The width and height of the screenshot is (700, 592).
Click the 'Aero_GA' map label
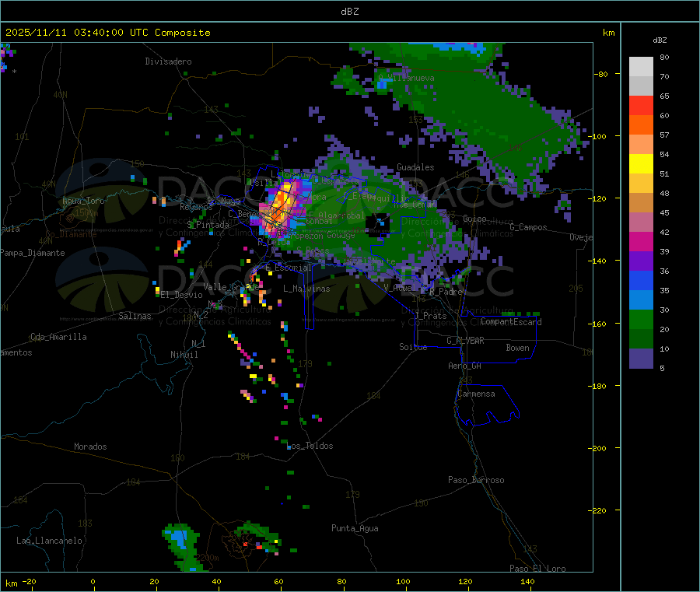[465, 366]
